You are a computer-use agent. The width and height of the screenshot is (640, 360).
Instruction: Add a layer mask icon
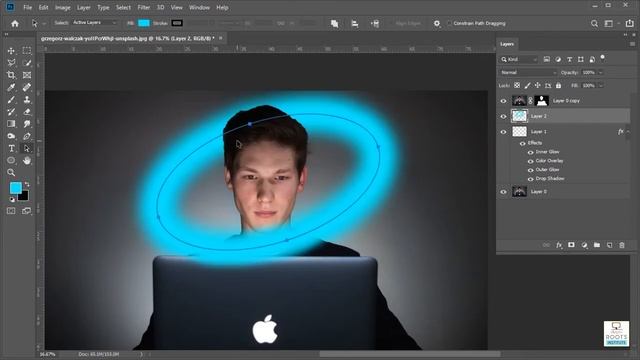pos(571,245)
